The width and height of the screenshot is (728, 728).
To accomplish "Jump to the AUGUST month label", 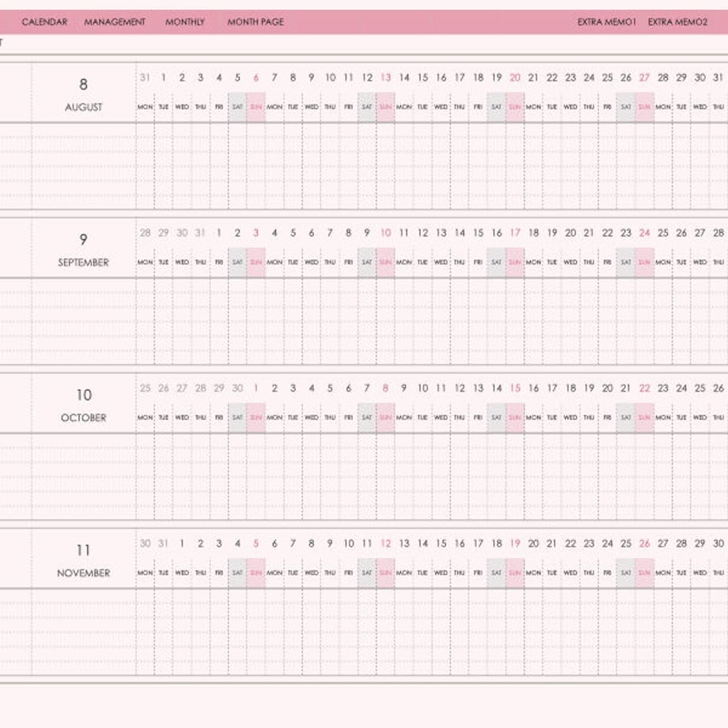I will pos(84,108).
